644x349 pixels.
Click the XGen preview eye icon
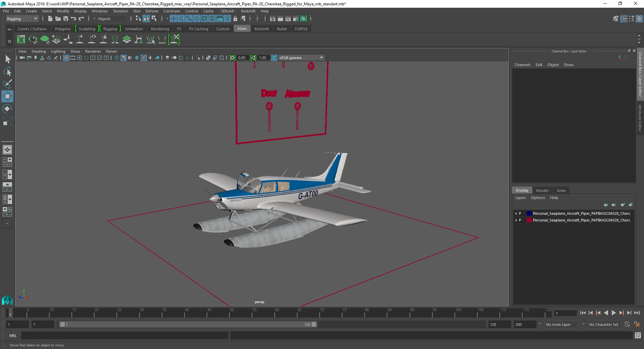(x=33, y=40)
